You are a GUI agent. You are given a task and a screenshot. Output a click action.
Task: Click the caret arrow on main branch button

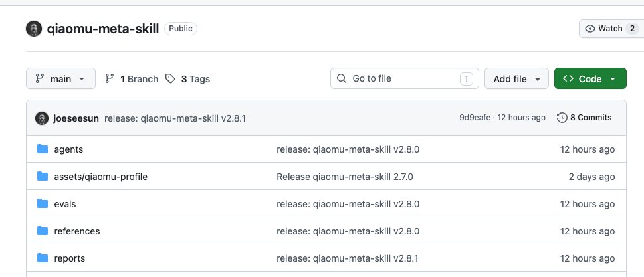click(x=82, y=79)
